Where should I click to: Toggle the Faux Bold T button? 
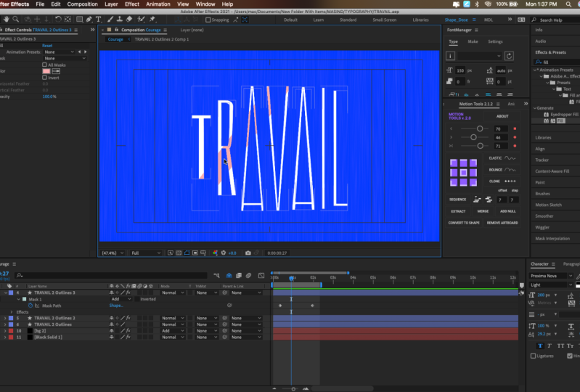click(540, 346)
